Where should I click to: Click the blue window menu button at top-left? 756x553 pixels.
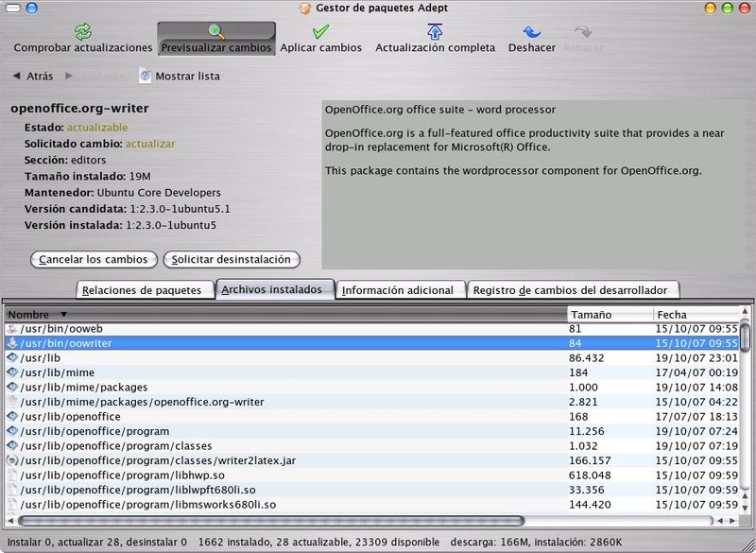coord(32,8)
